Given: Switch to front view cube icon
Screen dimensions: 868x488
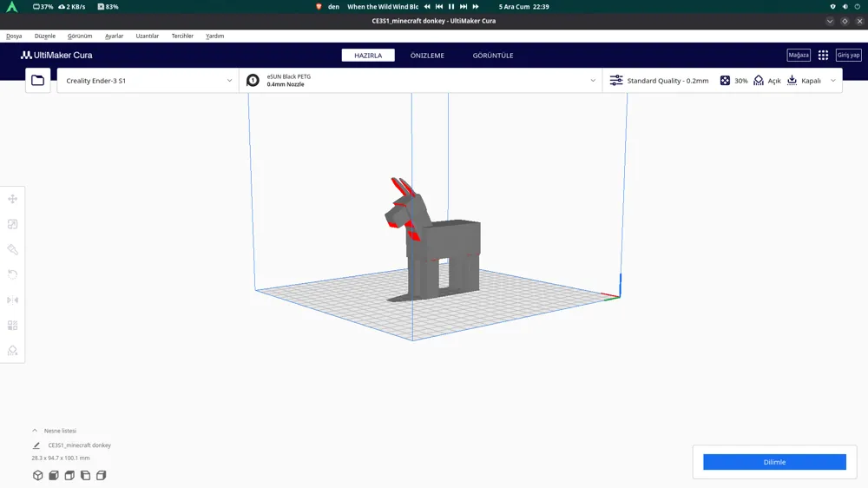Looking at the screenshot, I should [54, 475].
